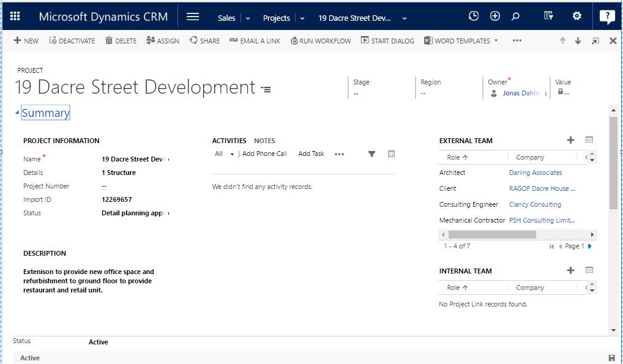Click Add Task
Screen dimensions: 623x364
[x=311, y=154]
